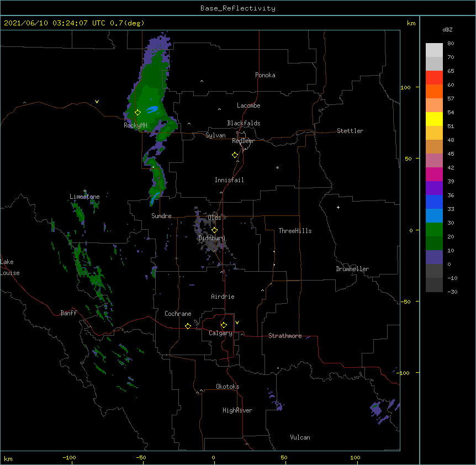This screenshot has width=476, height=465.
Task: Select the Lacombe city label
Action: (248, 105)
